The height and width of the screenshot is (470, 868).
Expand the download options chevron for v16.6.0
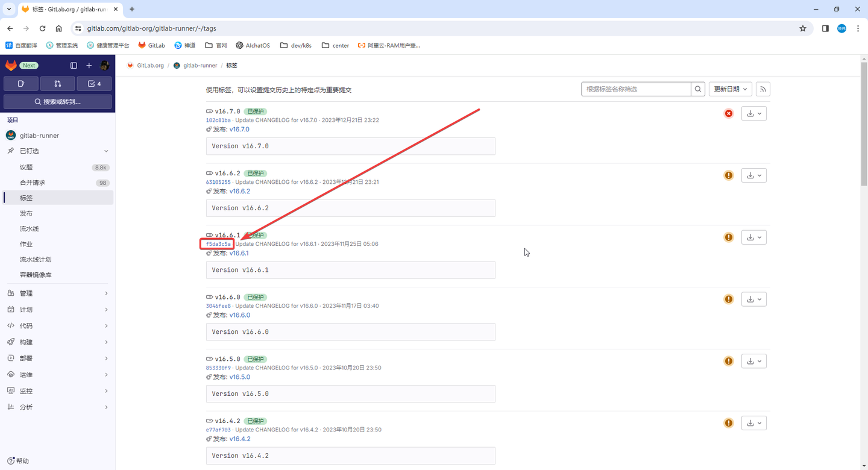coord(759,298)
